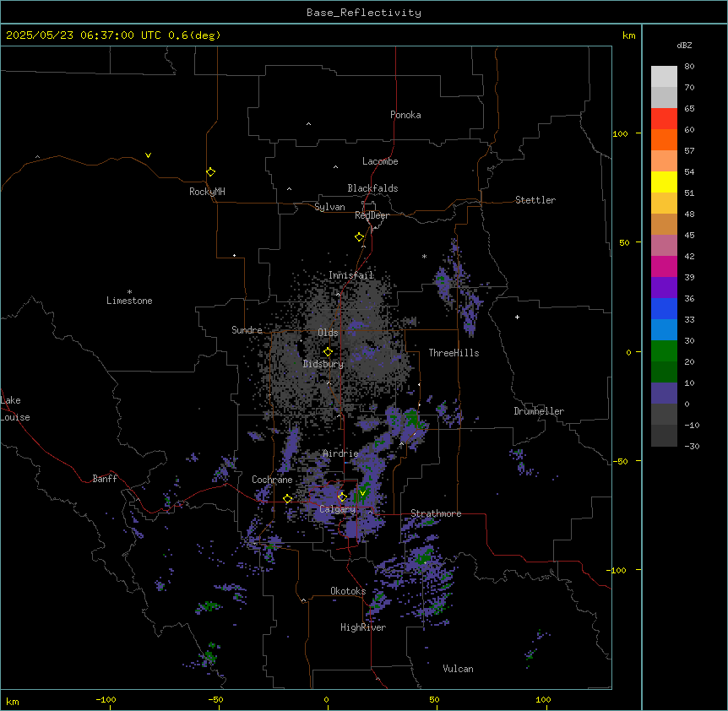Image resolution: width=728 pixels, height=711 pixels.
Task: Click the white asterisk east of Innisfail
Action: [x=424, y=256]
